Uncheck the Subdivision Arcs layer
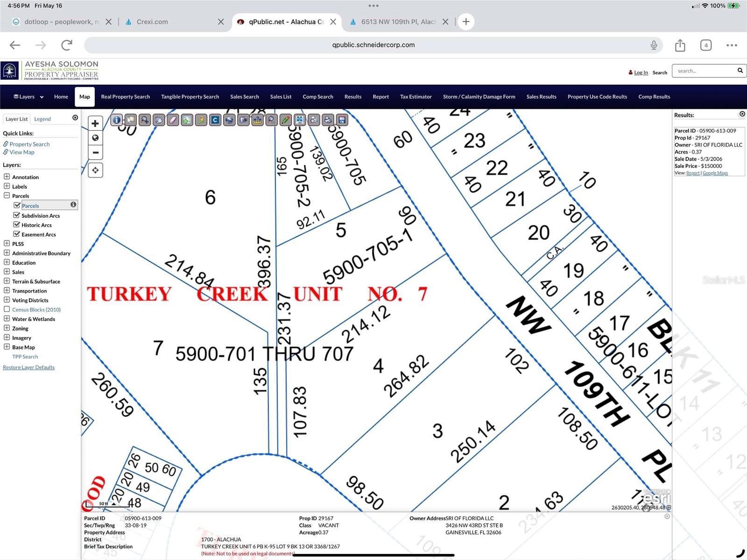 17,215
